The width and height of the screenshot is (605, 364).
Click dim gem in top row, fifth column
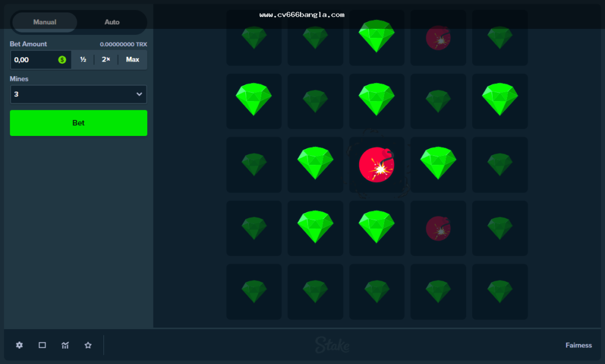pos(500,38)
